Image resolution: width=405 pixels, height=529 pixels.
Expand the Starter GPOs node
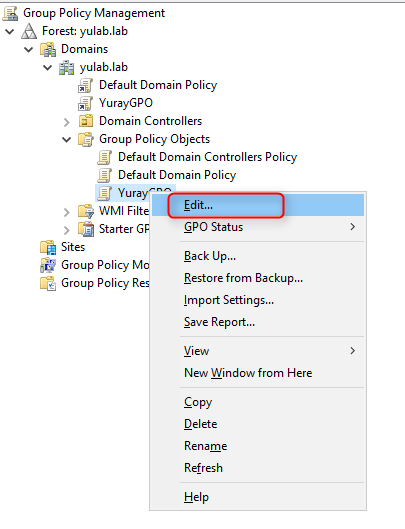[x=67, y=230]
